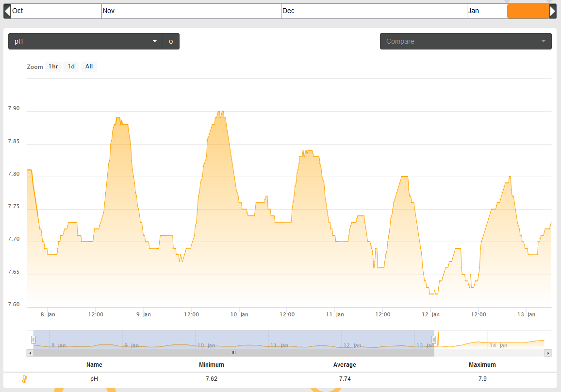The width and height of the screenshot is (561, 392).
Task: Click the 8. Jan x-axis label
Action: click(48, 314)
